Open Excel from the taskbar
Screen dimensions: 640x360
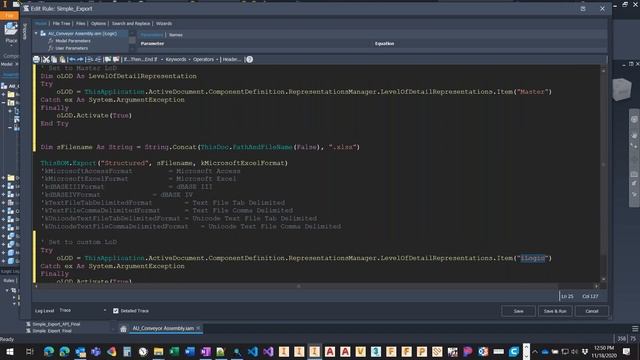pos(174,351)
